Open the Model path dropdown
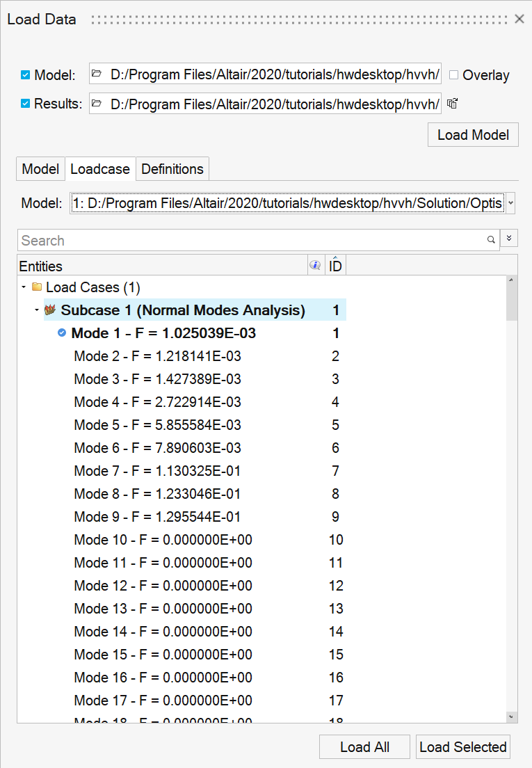 point(511,203)
